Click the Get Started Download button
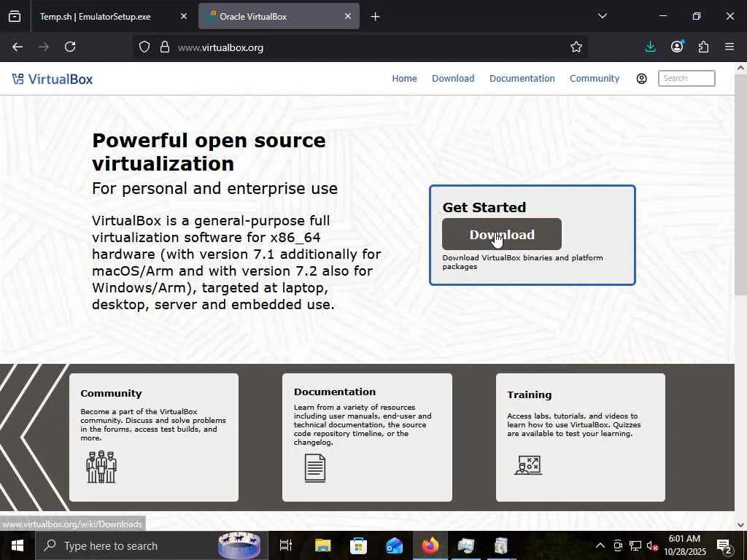Screen dimensions: 747x560 tap(502, 234)
